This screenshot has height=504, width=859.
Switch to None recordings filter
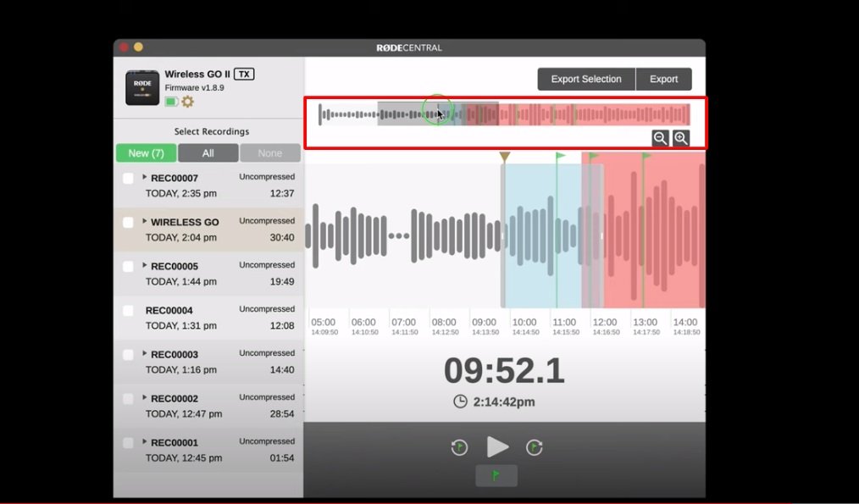270,152
